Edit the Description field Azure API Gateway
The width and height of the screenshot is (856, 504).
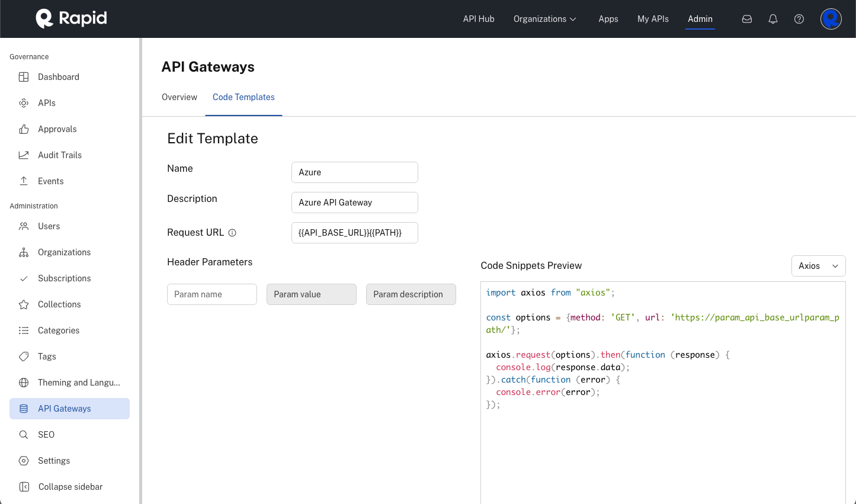pyautogui.click(x=355, y=203)
